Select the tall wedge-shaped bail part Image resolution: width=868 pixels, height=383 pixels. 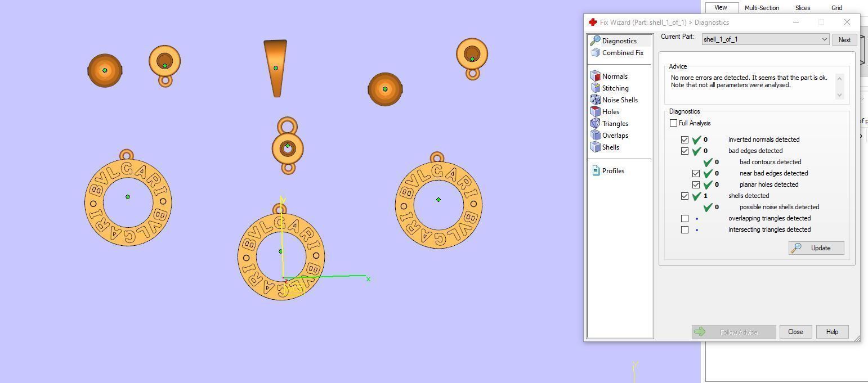[275, 68]
